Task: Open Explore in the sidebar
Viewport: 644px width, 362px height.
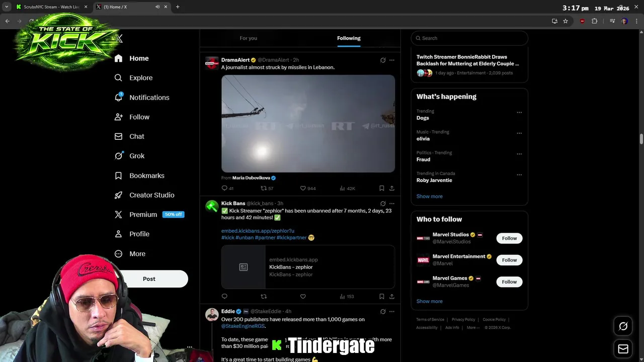Action: (133, 78)
